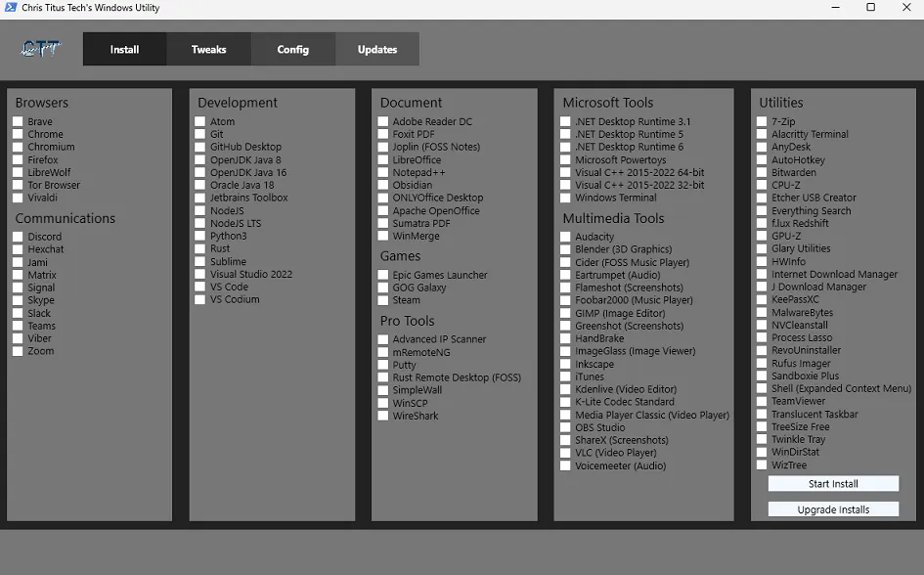Viewport: 924px width, 575px height.
Task: Tick the Discord checkbox
Action: point(19,237)
